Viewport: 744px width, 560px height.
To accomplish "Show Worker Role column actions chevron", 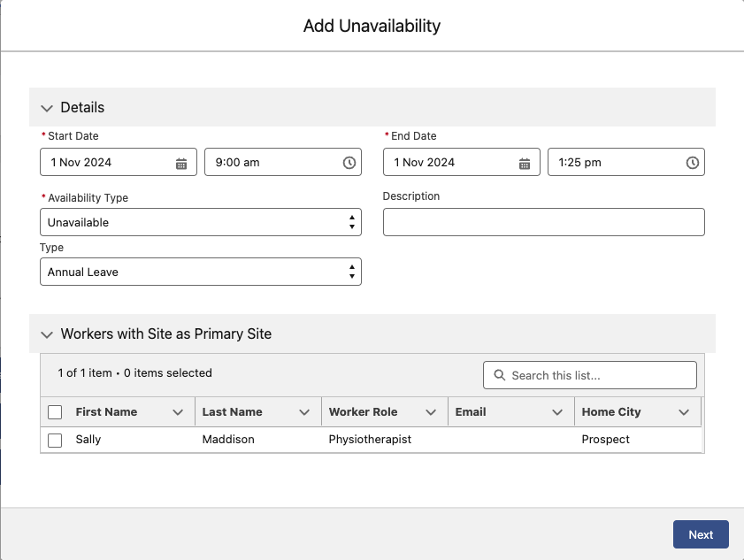I will [x=431, y=412].
